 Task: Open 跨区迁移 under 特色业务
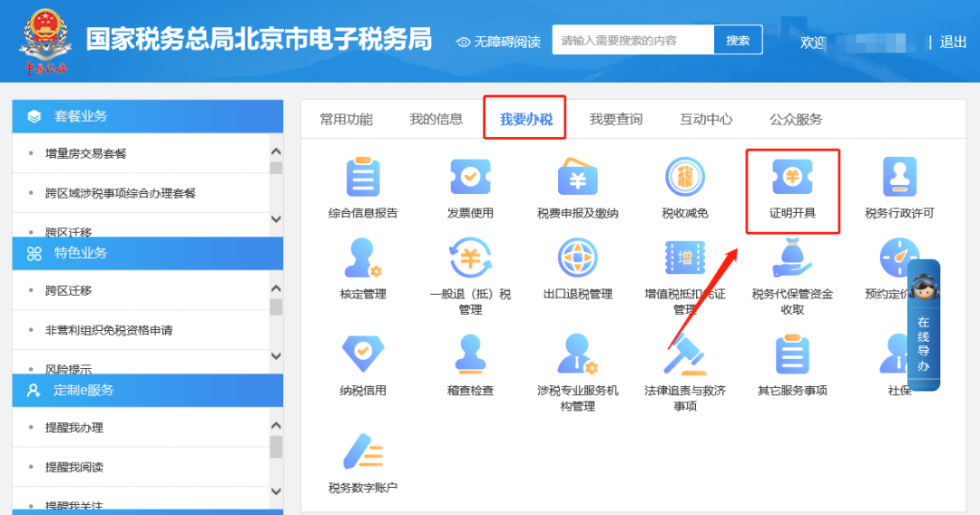(x=68, y=291)
